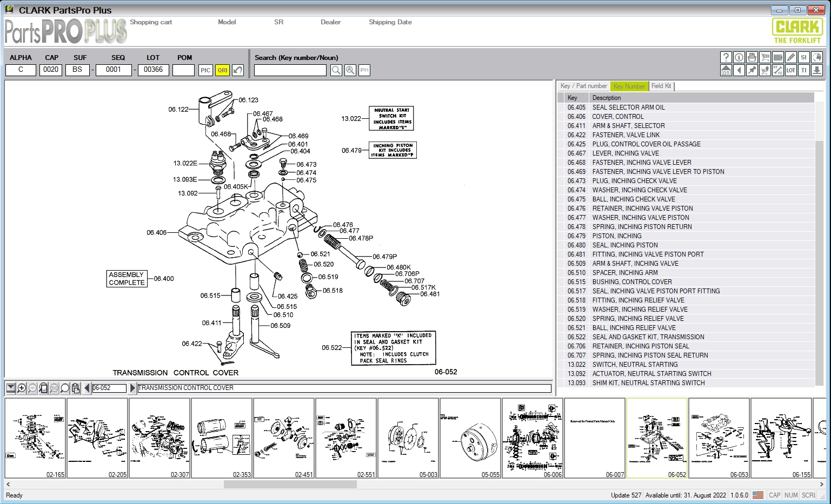Go to next page with right arrow
The width and height of the screenshot is (831, 504).
tap(132, 388)
